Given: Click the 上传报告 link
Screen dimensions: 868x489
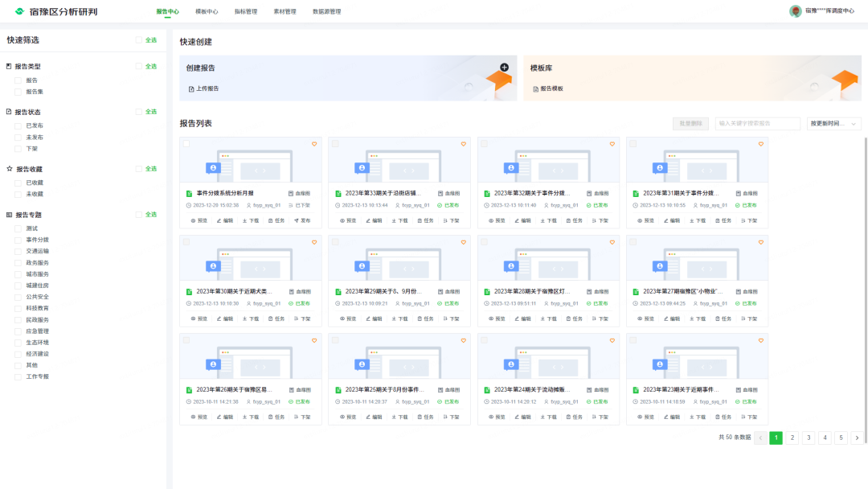Looking at the screenshot, I should click(203, 88).
